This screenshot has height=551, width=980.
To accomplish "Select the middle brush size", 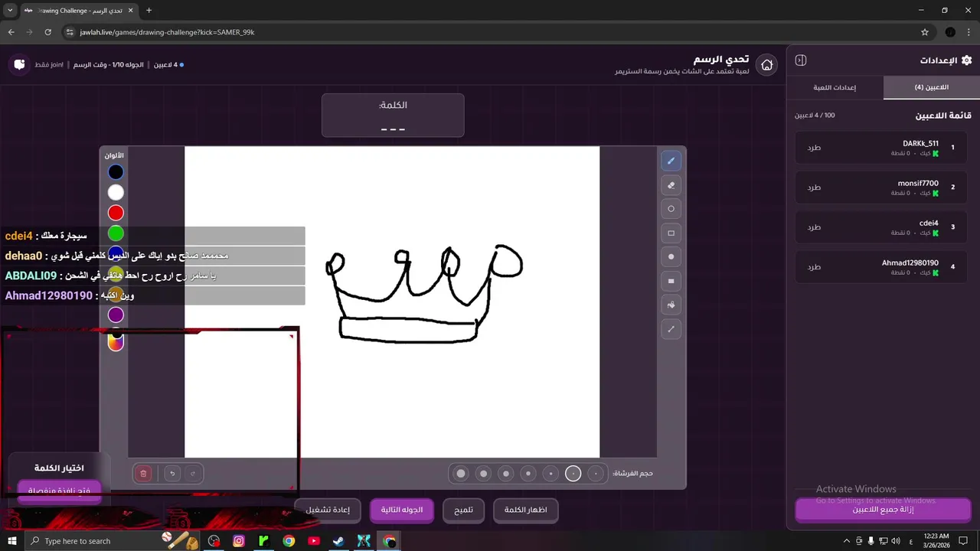I will (x=528, y=474).
